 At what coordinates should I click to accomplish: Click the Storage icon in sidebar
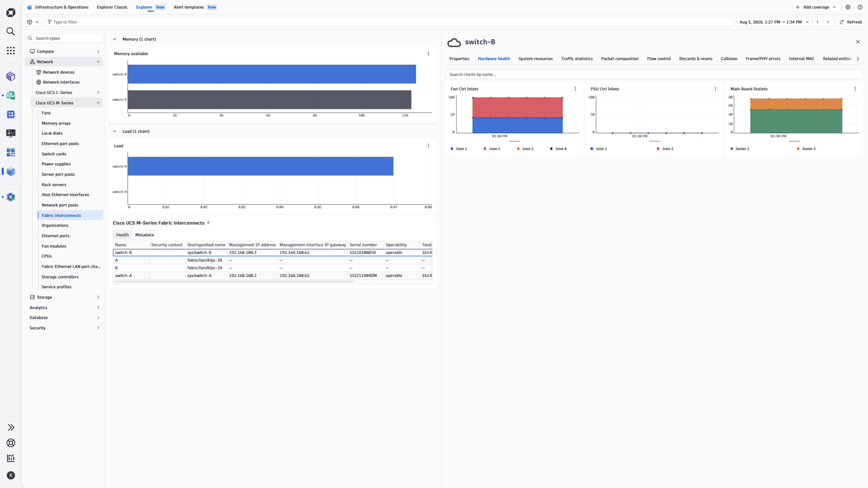click(32, 297)
